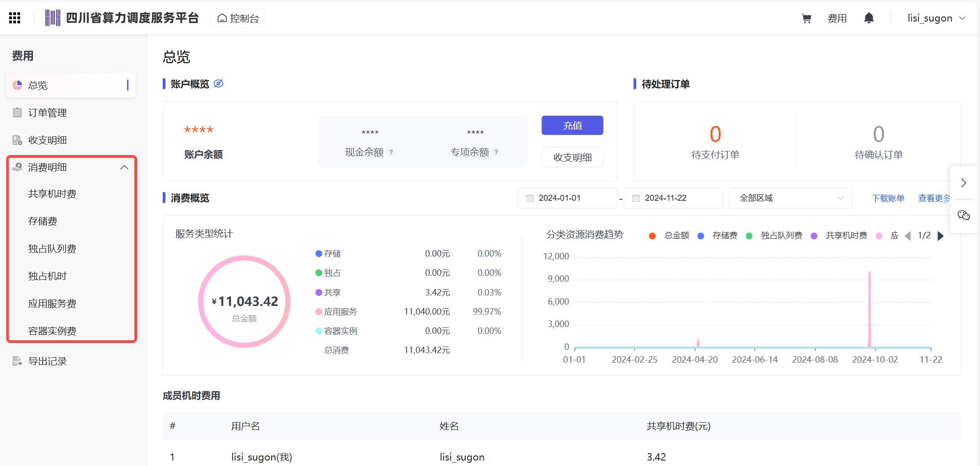Screen dimensions: 980x466
Task: Open the lisi_sugon user menu
Action: [x=936, y=18]
